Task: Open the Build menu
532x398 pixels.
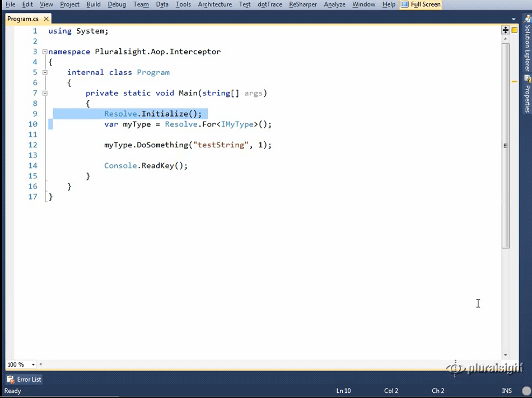Action: [x=94, y=4]
